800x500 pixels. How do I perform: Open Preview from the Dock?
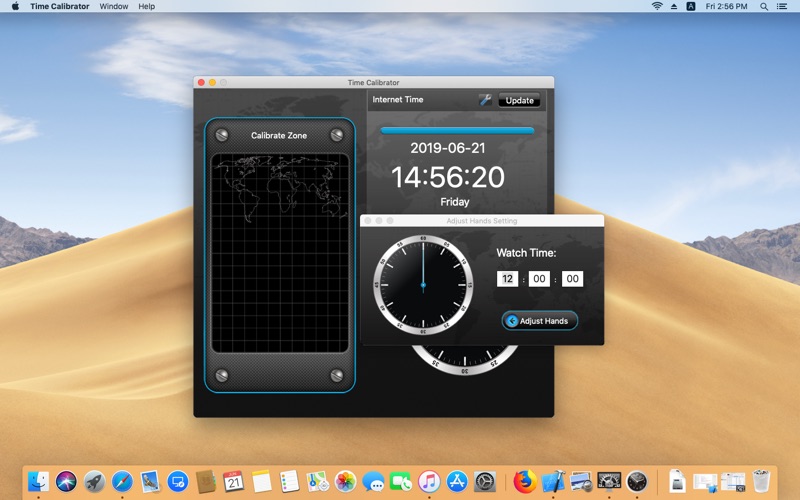tap(581, 481)
